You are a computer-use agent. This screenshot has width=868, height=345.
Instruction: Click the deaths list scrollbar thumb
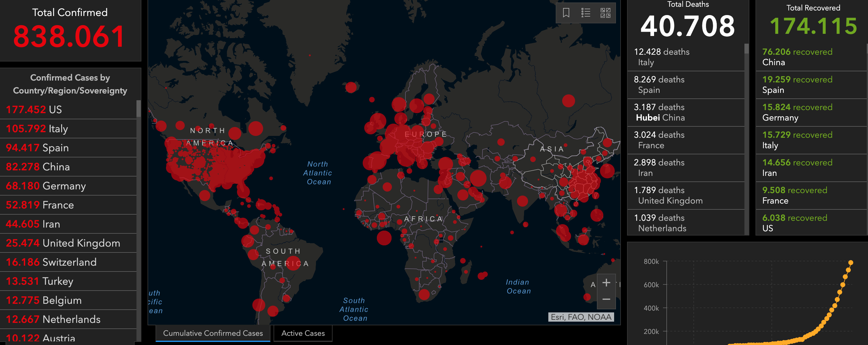pyautogui.click(x=746, y=49)
